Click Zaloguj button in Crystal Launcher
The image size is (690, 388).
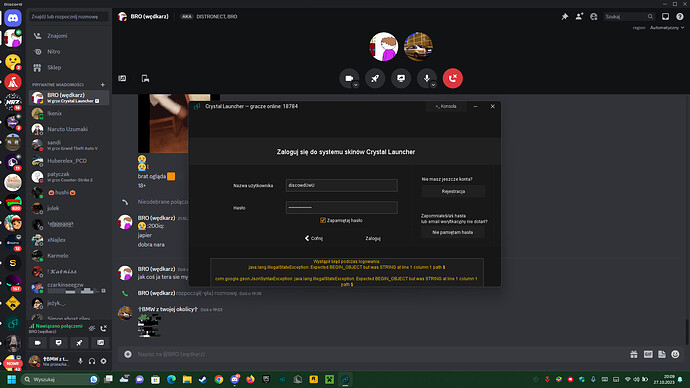(x=373, y=238)
